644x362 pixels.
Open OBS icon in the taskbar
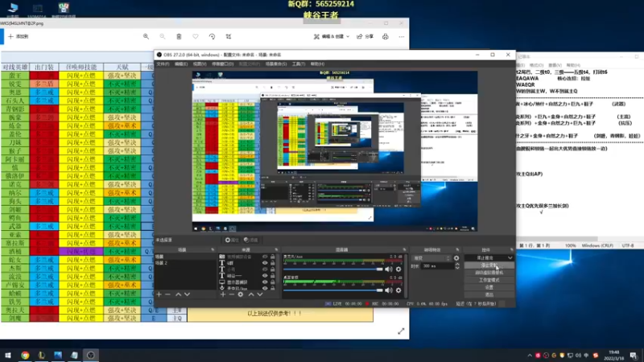coord(91,355)
